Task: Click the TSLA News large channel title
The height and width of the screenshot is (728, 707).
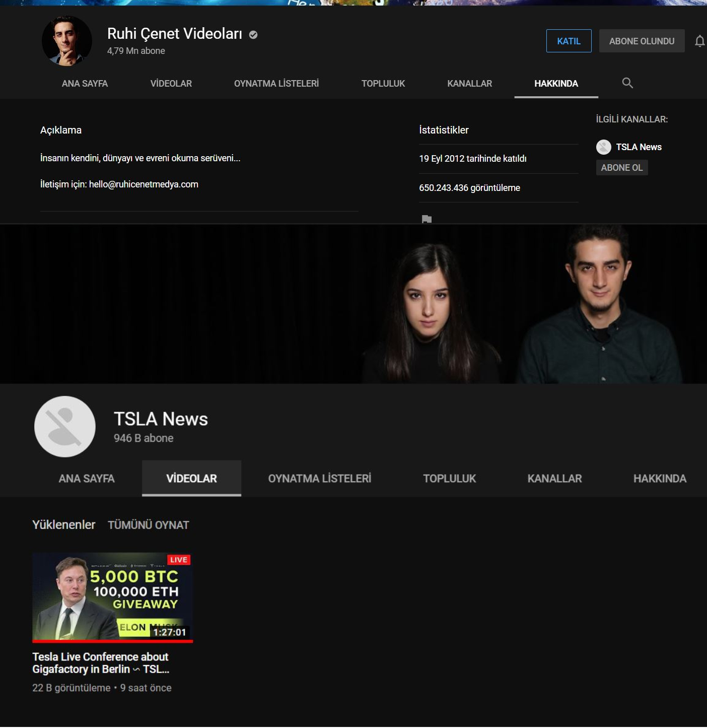Action: (x=161, y=419)
